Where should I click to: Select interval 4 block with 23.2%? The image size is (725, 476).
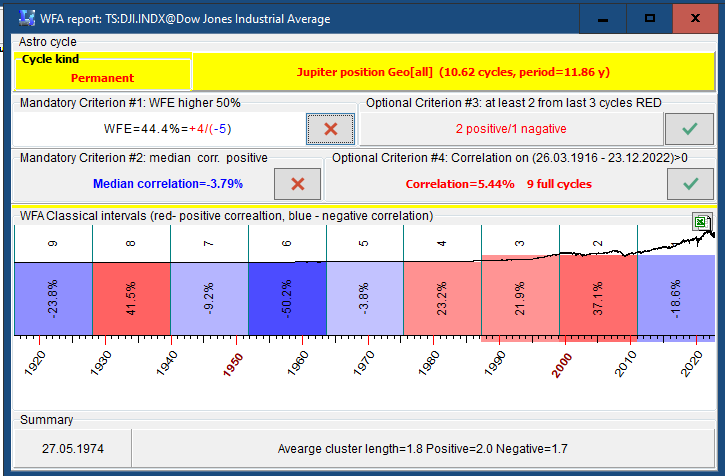[442, 299]
